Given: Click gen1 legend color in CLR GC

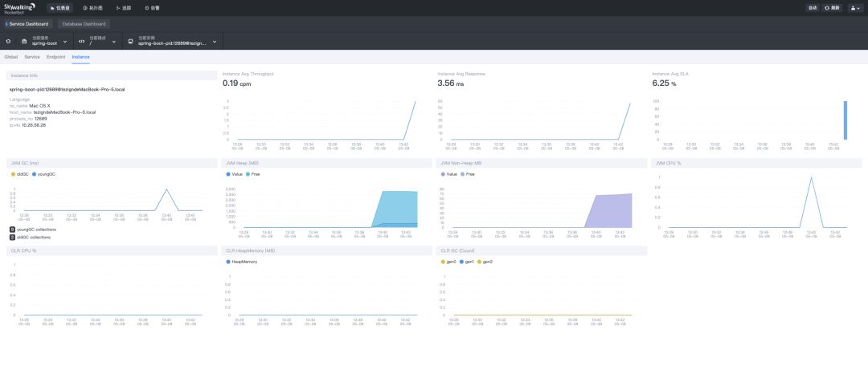Looking at the screenshot, I should click(x=461, y=262).
